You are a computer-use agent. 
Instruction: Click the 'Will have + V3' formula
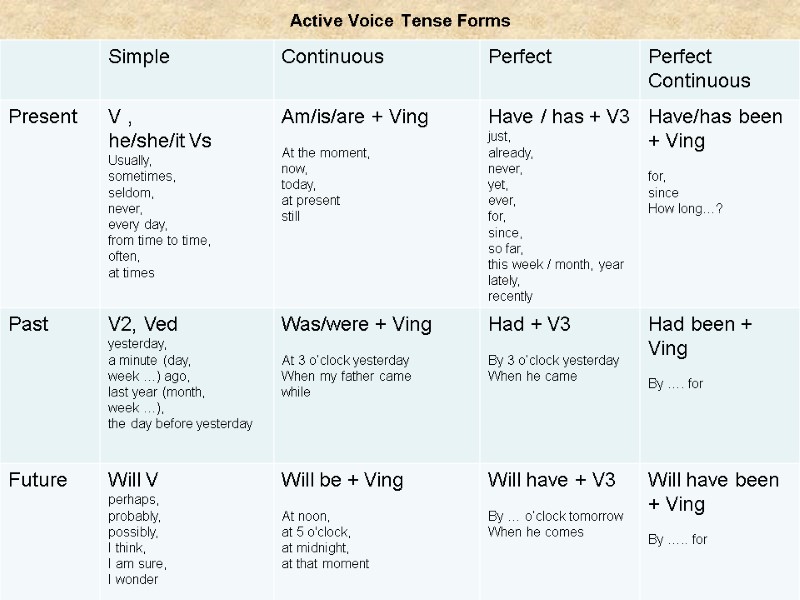click(551, 480)
